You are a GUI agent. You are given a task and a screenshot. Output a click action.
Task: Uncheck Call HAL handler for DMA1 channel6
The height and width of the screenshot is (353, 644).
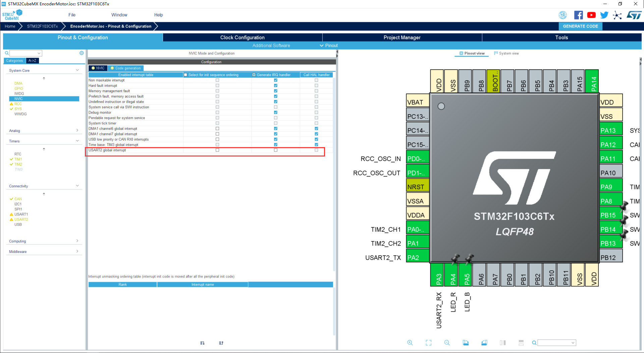(316, 129)
